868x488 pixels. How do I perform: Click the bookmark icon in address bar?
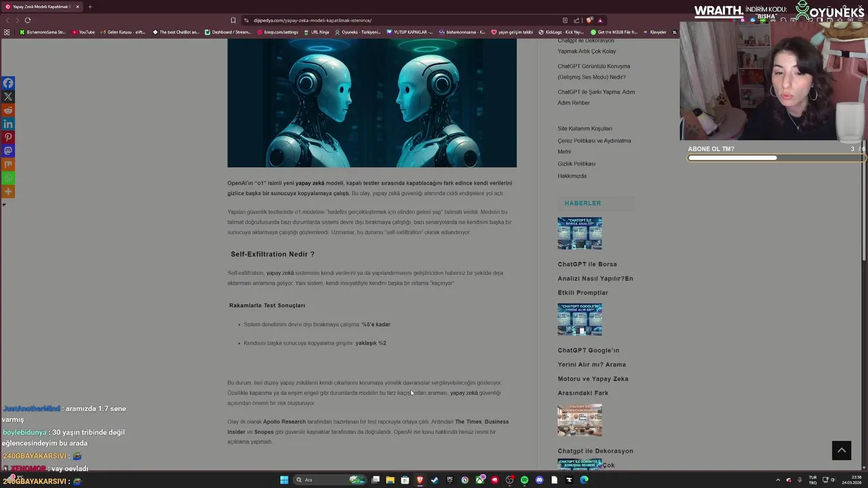233,20
